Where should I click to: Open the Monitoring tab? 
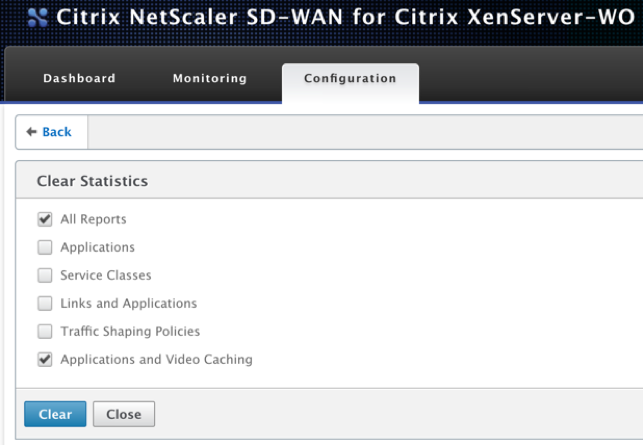210,78
